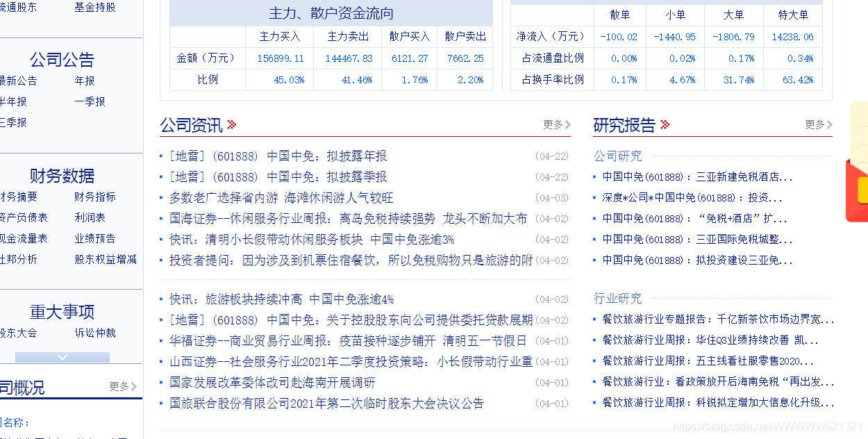The height and width of the screenshot is (439, 868).
Task: Open industry report 看政策放开后海南免税
Action: click(718, 382)
